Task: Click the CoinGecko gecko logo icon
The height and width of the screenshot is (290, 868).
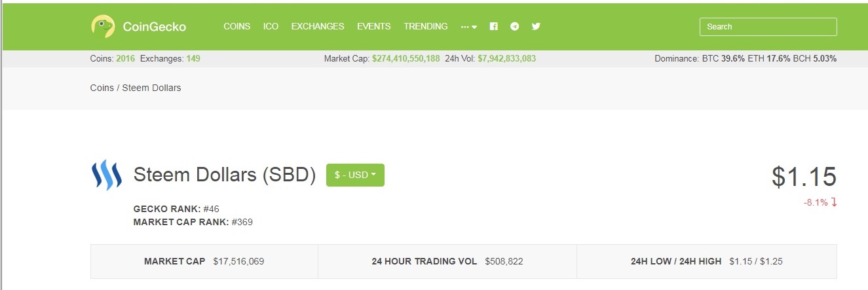Action: click(x=103, y=26)
